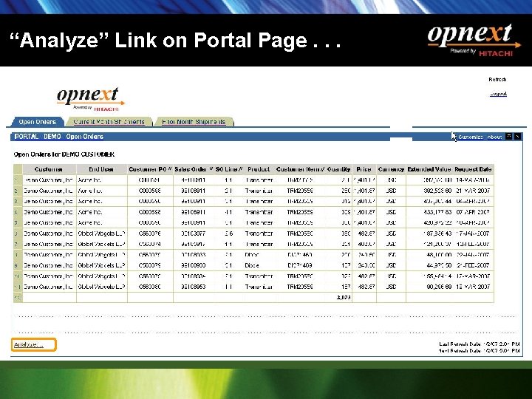Click customer PO C560080
This screenshot has width=532, height=399.
pyautogui.click(x=149, y=287)
